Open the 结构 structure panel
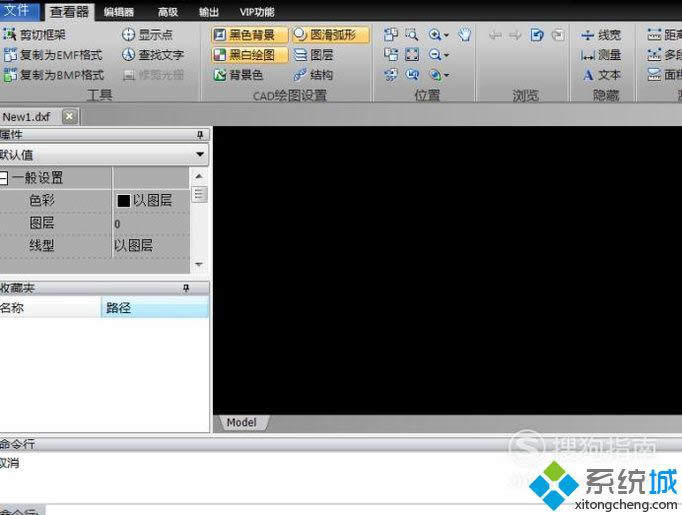682x515 pixels. point(314,75)
